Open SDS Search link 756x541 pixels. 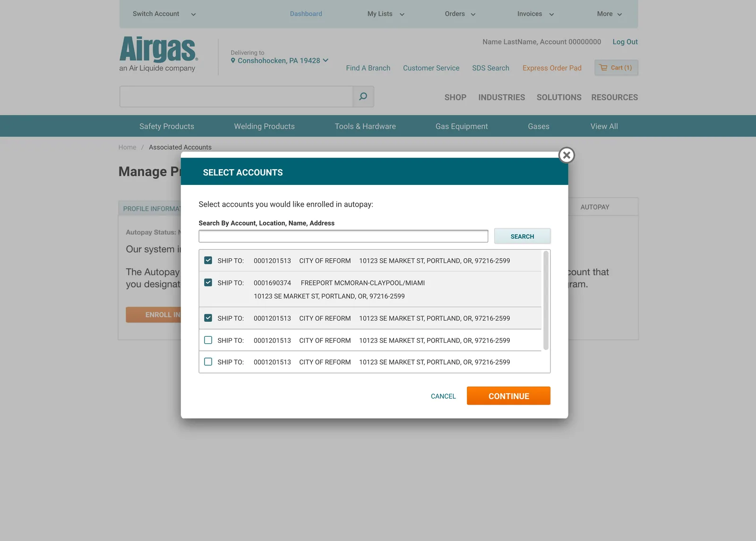tap(490, 68)
